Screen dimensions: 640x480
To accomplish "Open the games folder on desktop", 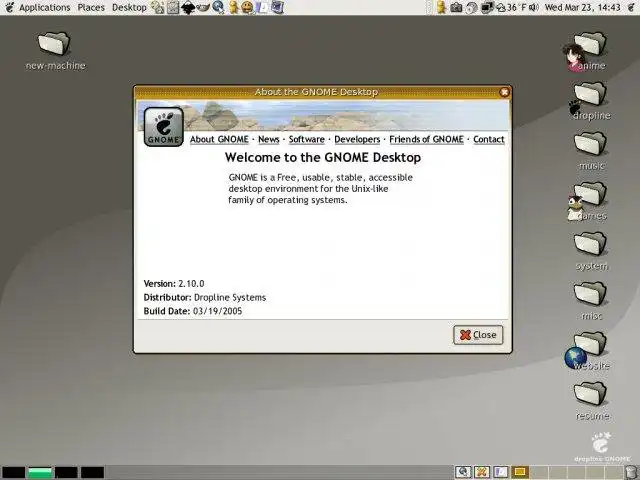I will 589,201.
